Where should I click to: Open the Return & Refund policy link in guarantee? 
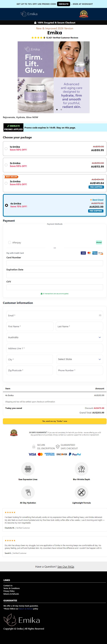[x=26, y=609]
